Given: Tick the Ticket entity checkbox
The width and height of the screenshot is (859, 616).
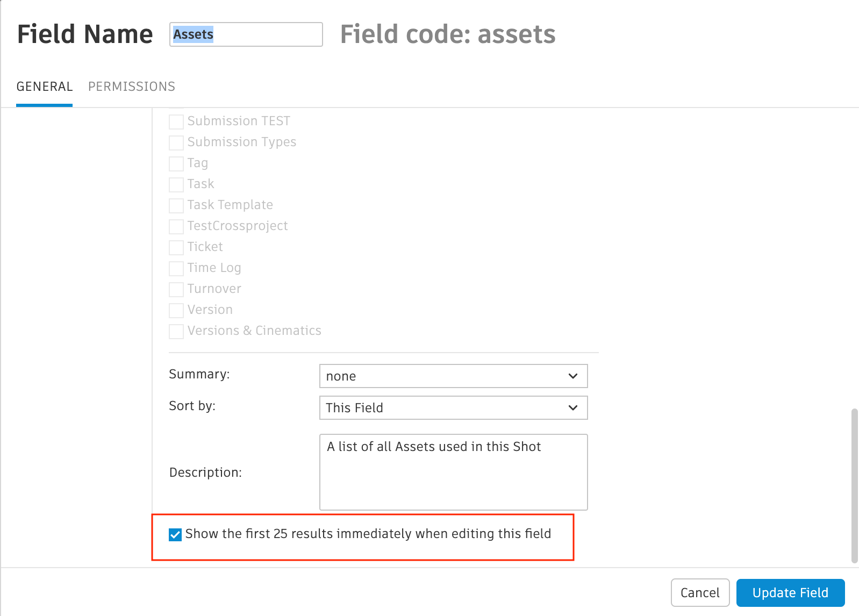Looking at the screenshot, I should [x=176, y=248].
